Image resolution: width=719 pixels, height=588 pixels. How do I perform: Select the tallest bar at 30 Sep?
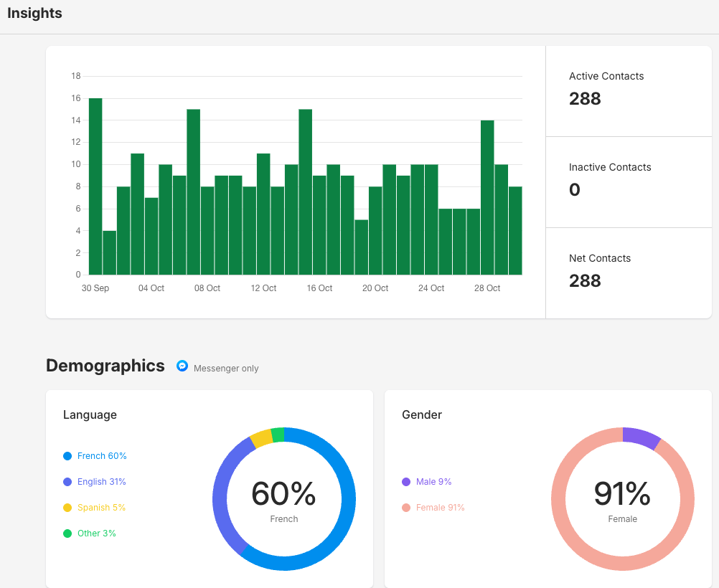(95, 186)
